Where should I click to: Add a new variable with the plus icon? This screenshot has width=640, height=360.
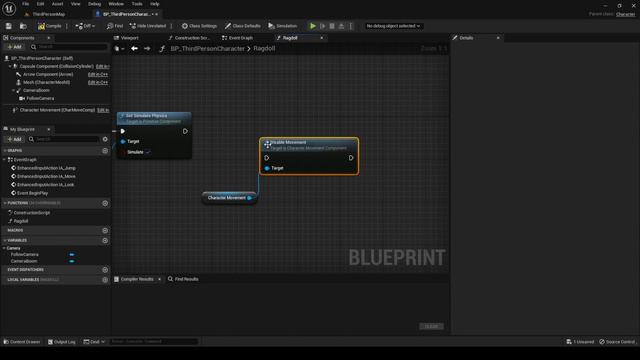click(105, 240)
